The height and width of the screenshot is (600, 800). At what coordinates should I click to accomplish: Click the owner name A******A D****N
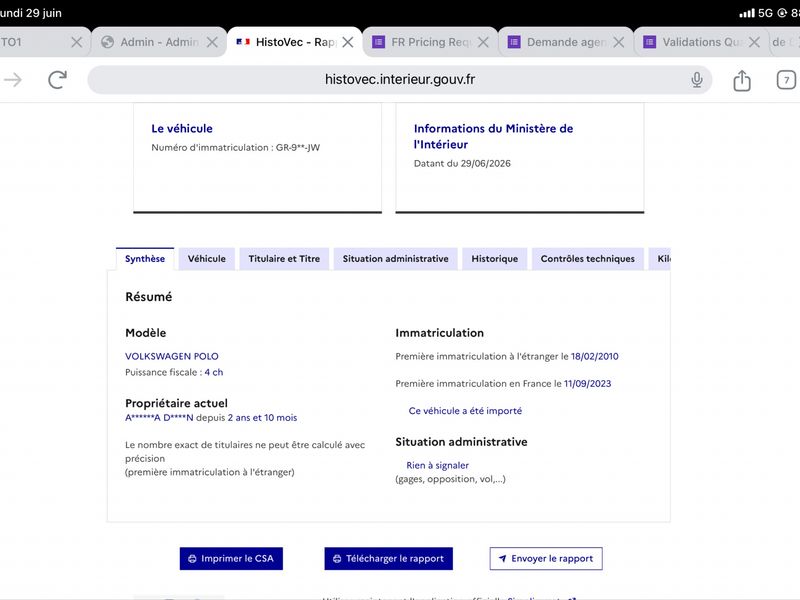tap(159, 418)
